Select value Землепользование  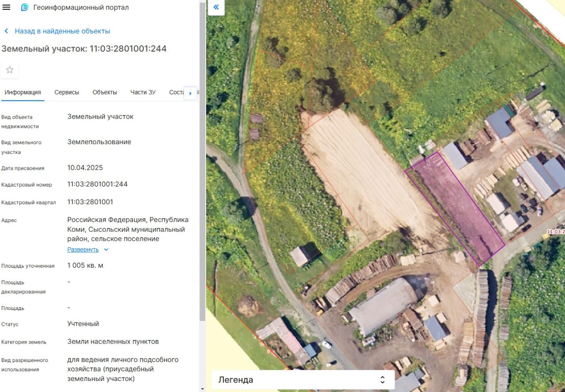(99, 142)
